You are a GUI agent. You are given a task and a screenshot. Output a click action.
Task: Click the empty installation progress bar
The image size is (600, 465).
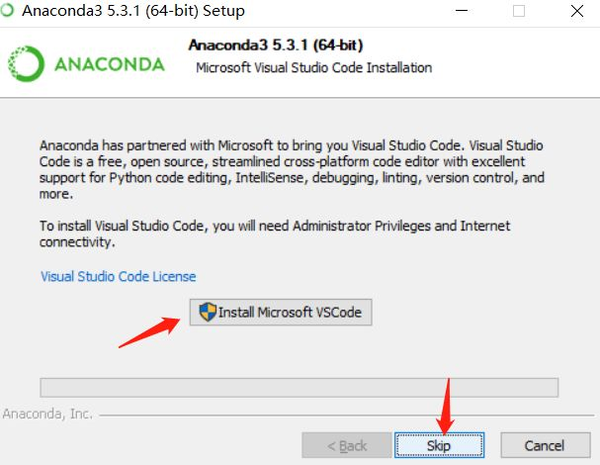(299, 387)
